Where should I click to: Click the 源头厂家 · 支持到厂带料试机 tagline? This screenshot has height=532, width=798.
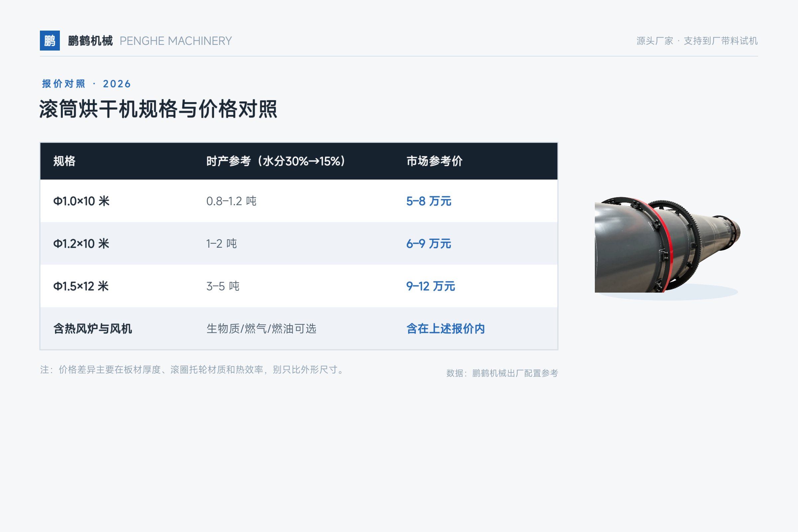pos(697,41)
